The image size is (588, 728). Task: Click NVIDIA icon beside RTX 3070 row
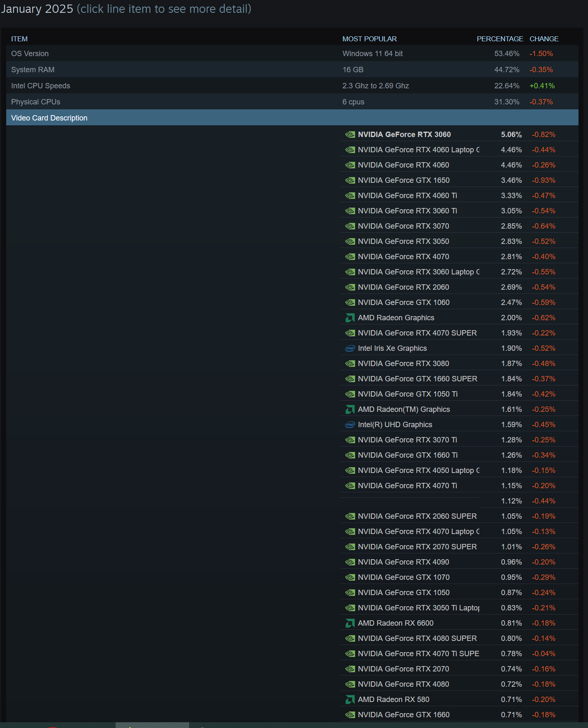(x=350, y=226)
